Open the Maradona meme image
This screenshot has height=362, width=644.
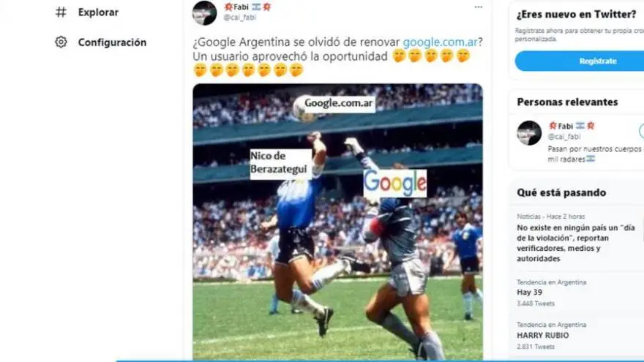337,222
